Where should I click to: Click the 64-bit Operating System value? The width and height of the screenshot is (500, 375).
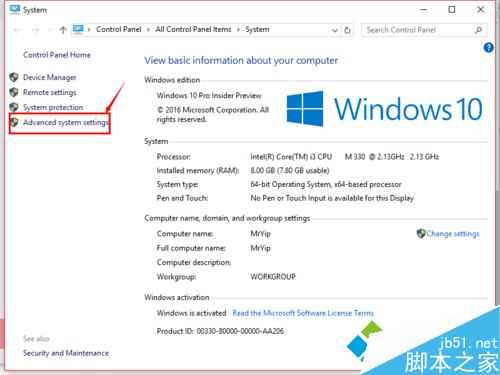click(326, 184)
